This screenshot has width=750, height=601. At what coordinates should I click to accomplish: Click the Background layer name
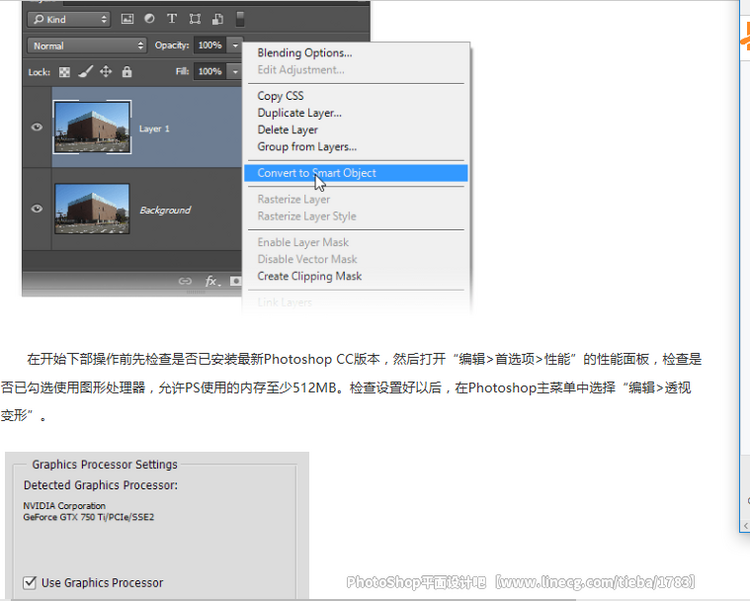(x=165, y=210)
